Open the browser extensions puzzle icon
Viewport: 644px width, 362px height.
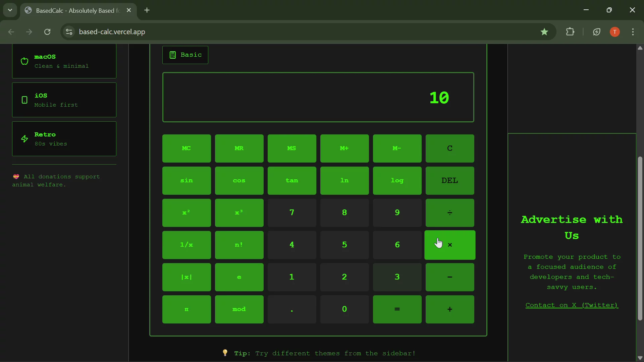(x=570, y=32)
